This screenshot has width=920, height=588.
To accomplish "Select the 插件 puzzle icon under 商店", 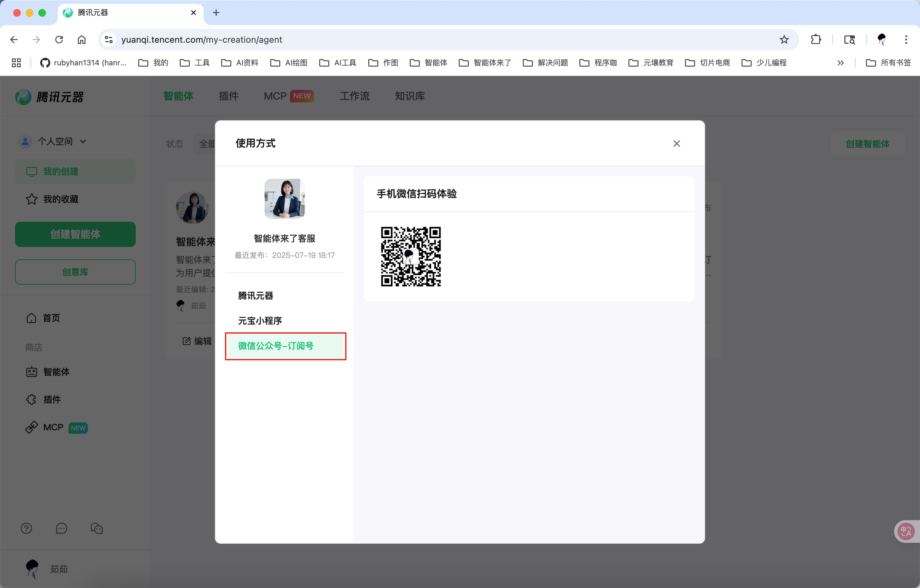I will 31,400.
